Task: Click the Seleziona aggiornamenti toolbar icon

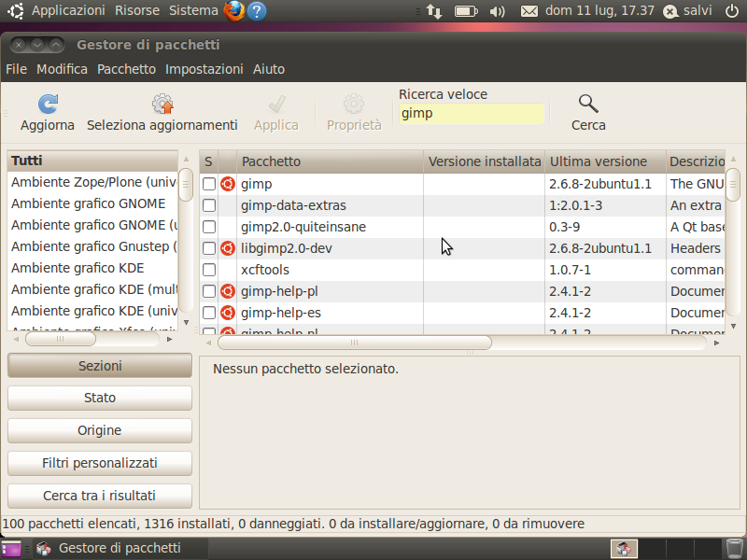Action: tap(162, 104)
